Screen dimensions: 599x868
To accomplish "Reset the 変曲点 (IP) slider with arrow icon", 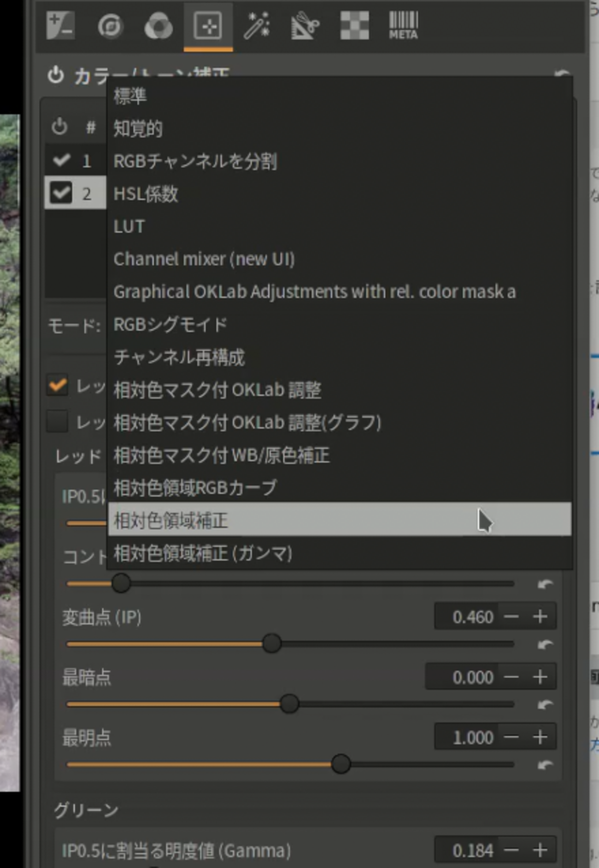I will point(545,644).
